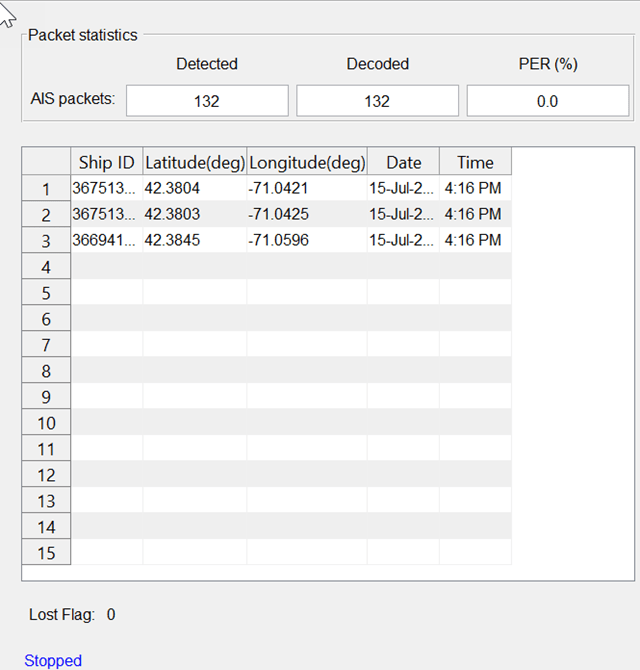The height and width of the screenshot is (670, 640).
Task: Select row 2 header in table
Action: [x=46, y=214]
